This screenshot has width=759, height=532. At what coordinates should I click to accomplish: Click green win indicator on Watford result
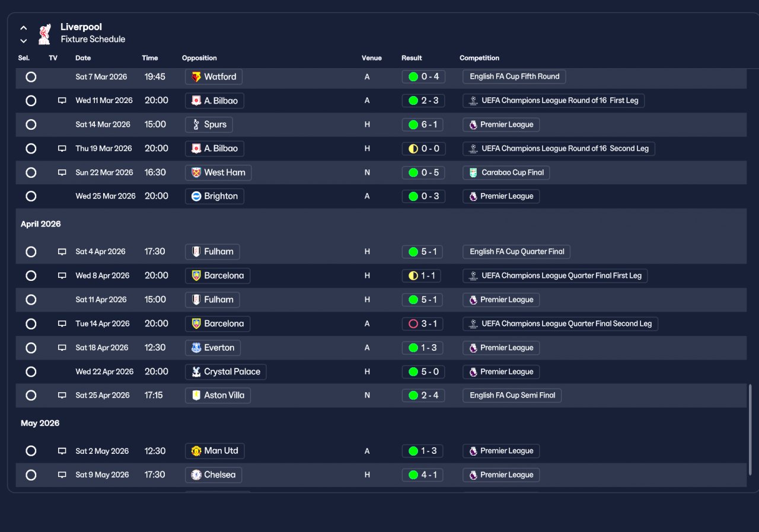(413, 77)
